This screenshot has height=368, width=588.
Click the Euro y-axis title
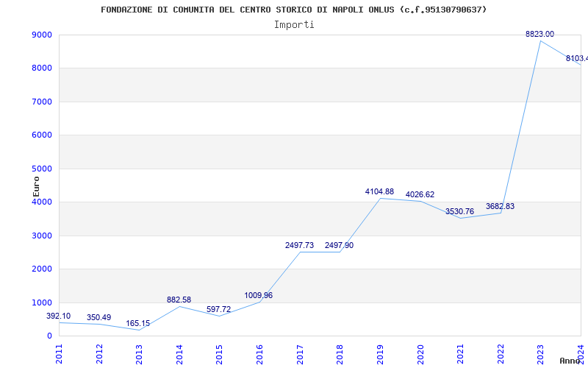[x=37, y=185]
